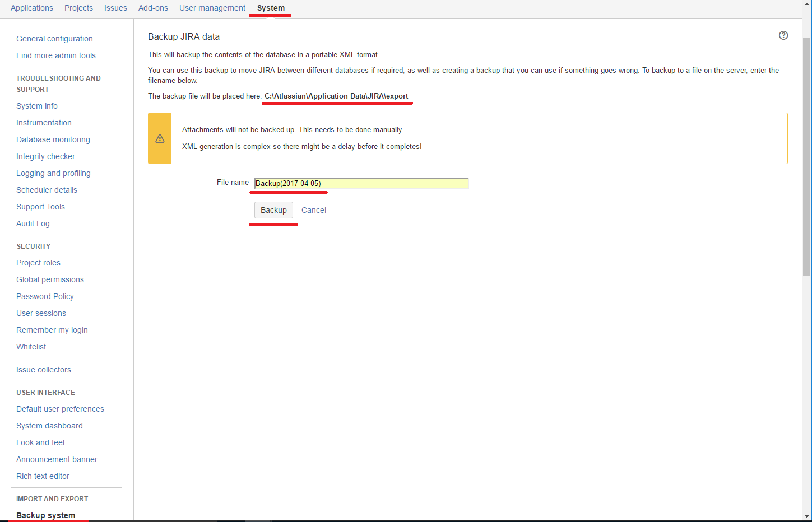Viewport: 812px width, 522px height.
Task: Open the Instrumentation page
Action: click(44, 123)
